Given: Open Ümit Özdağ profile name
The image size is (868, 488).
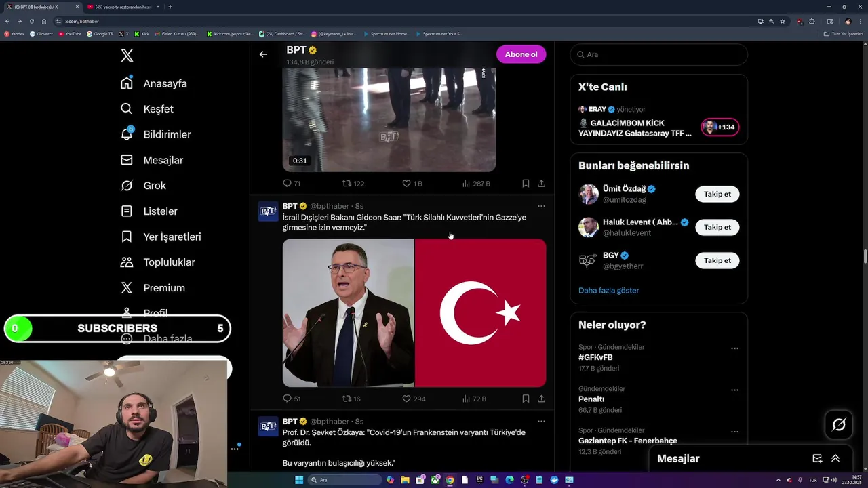Looking at the screenshot, I should (x=624, y=189).
